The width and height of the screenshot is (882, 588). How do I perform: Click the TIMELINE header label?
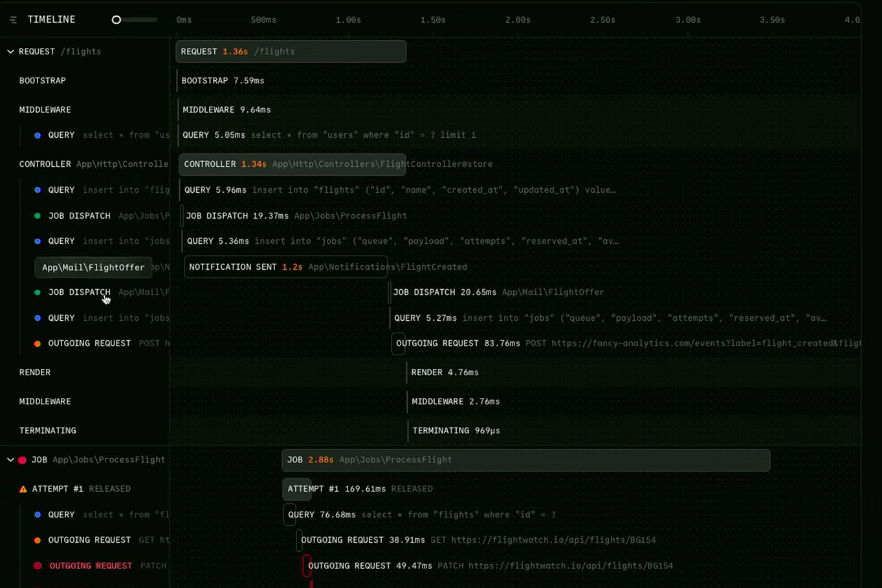(52, 20)
